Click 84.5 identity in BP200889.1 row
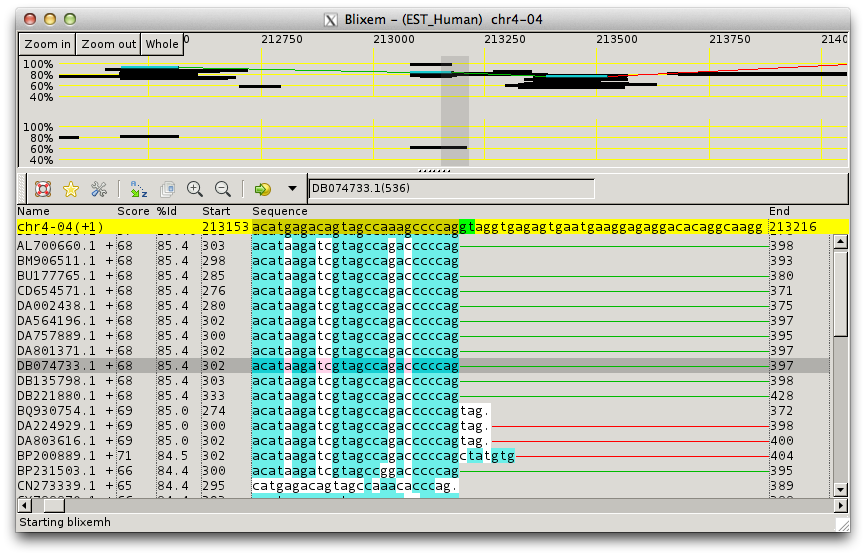This screenshot has width=865, height=555. (172, 456)
